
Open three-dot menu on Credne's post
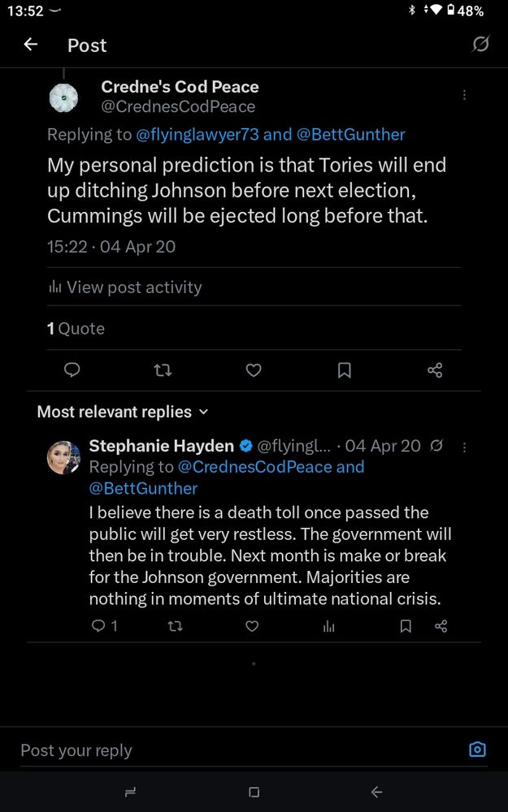tap(464, 95)
